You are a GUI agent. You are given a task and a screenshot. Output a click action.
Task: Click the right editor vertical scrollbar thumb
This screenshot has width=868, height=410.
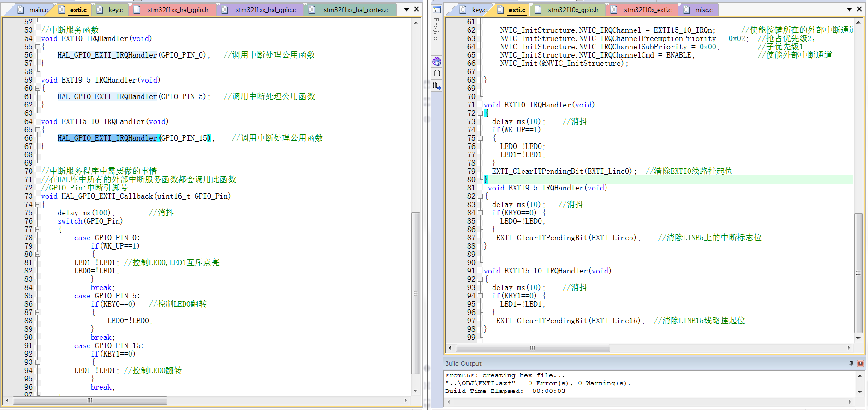pos(858,273)
